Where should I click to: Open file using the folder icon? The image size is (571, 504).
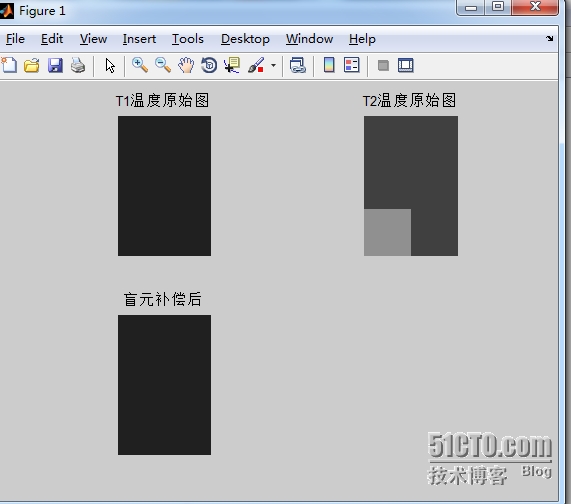[x=32, y=66]
